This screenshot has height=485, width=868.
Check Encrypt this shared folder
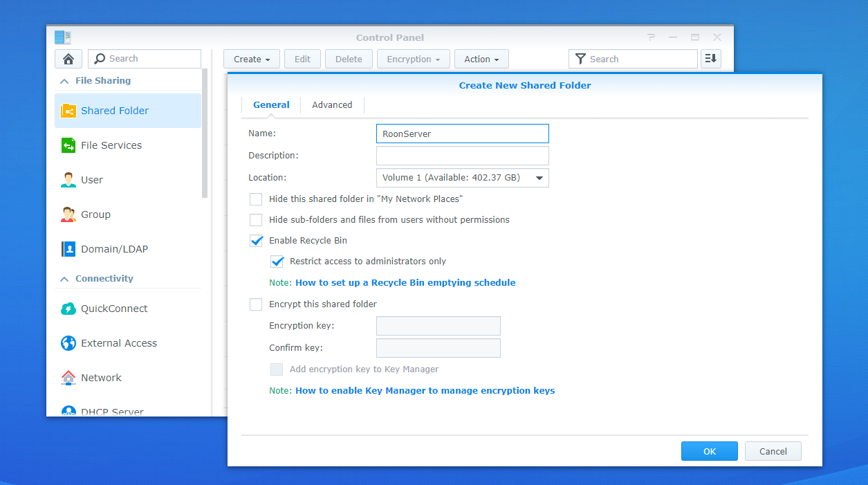pyautogui.click(x=256, y=304)
